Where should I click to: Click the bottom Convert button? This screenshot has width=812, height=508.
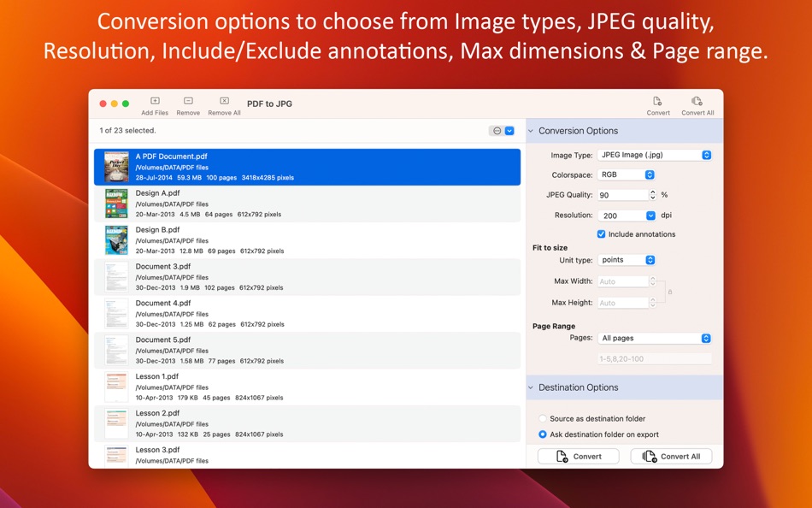578,456
